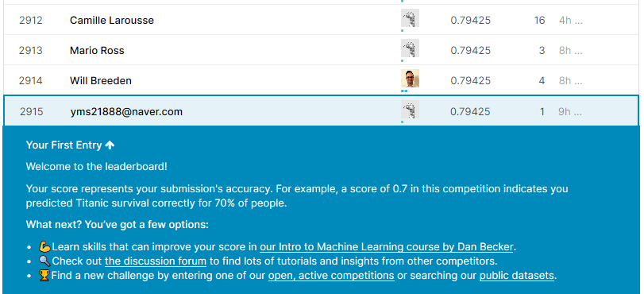Open the discussion forum link

click(156, 261)
